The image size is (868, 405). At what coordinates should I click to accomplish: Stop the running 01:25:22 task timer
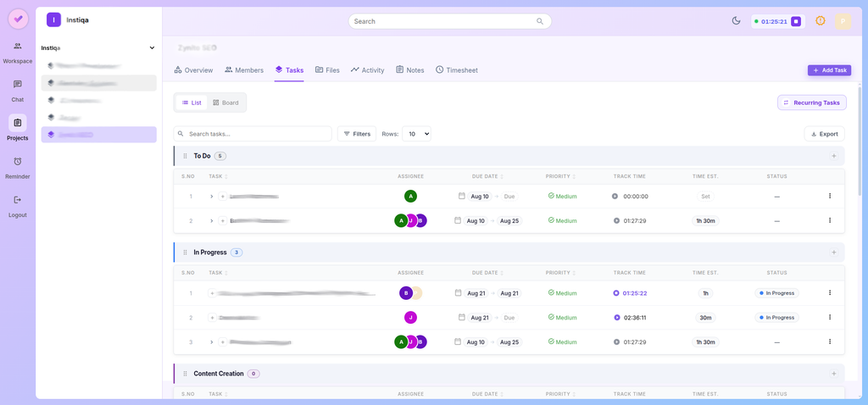(x=616, y=293)
